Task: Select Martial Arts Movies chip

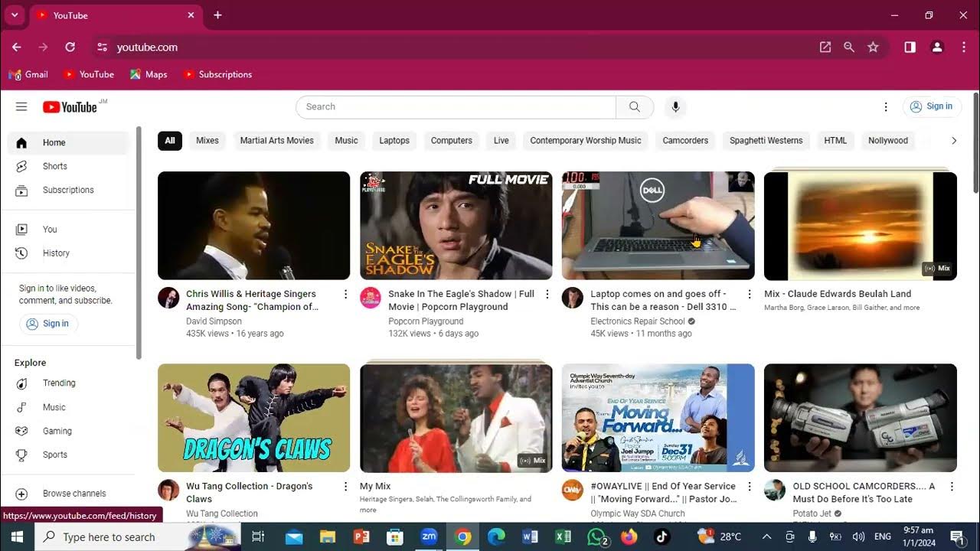Action: pos(277,141)
